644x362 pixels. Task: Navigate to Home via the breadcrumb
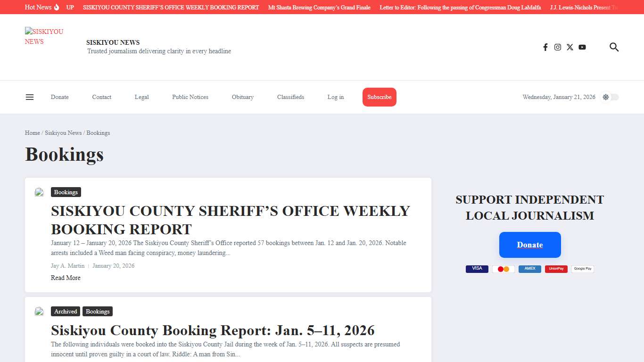click(32, 132)
